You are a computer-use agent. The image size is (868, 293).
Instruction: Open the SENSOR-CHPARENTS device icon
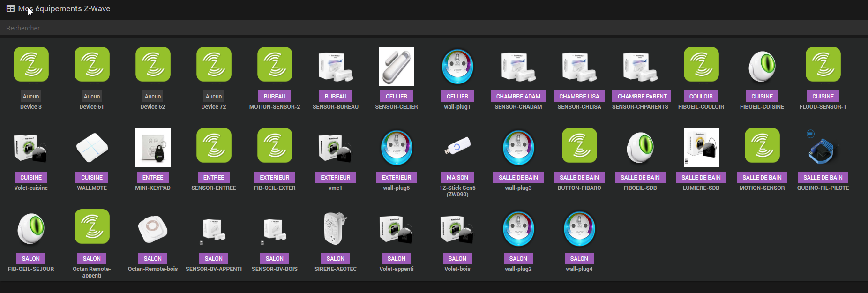[x=640, y=67]
